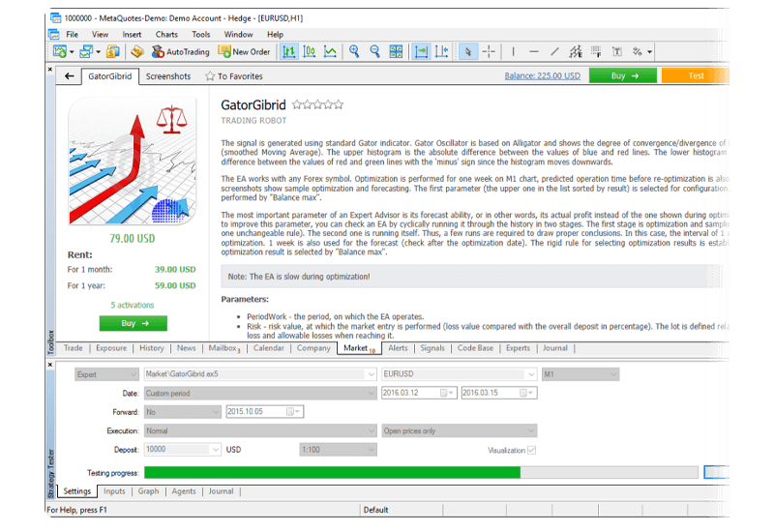Toggle the chart auto scroll icon

(421, 51)
